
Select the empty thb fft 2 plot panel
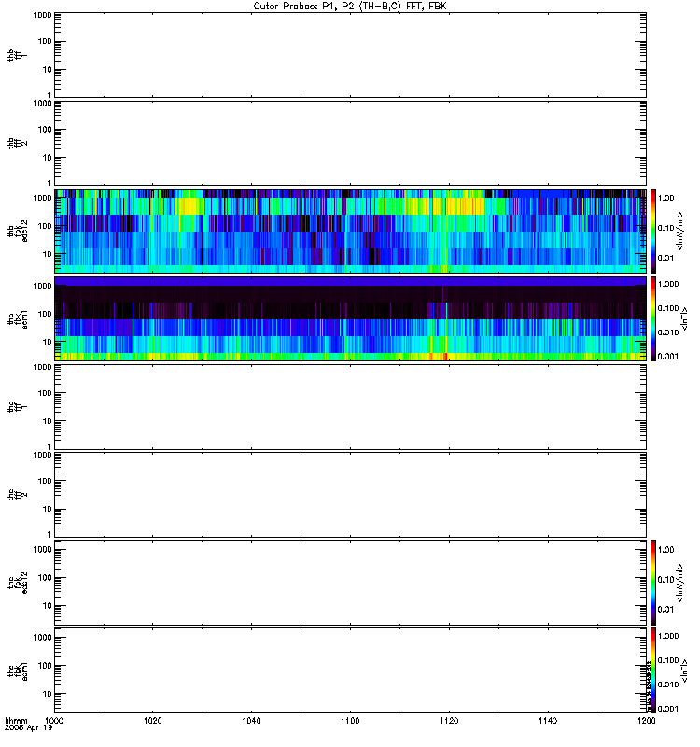pyautogui.click(x=350, y=143)
